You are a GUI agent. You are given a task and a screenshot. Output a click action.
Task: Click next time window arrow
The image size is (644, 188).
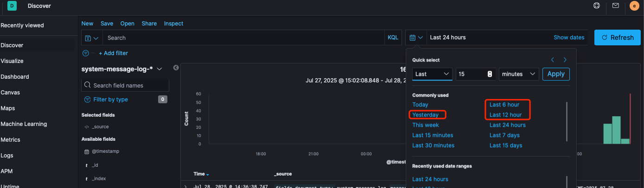tap(565, 60)
